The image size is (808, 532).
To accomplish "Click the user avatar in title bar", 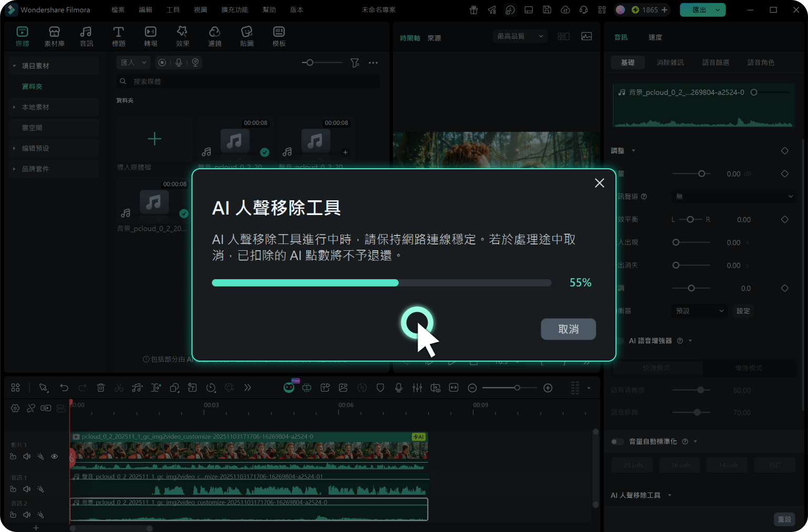I will click(x=621, y=10).
